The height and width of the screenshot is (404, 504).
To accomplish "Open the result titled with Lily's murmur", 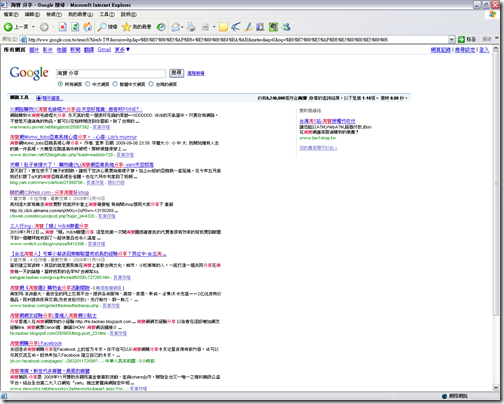I will 73,137.
